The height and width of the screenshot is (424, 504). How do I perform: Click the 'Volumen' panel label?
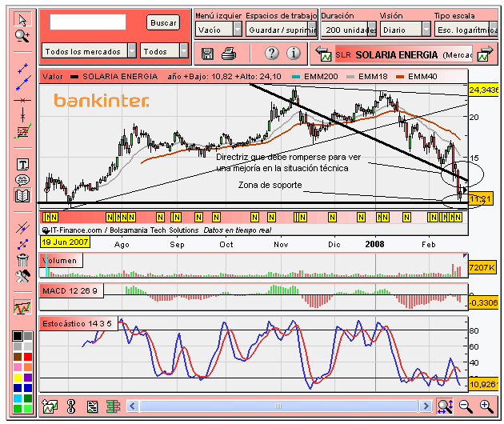click(x=61, y=260)
